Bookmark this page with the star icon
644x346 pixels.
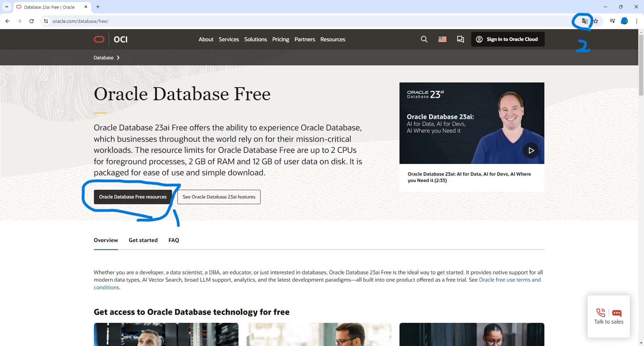(596, 21)
